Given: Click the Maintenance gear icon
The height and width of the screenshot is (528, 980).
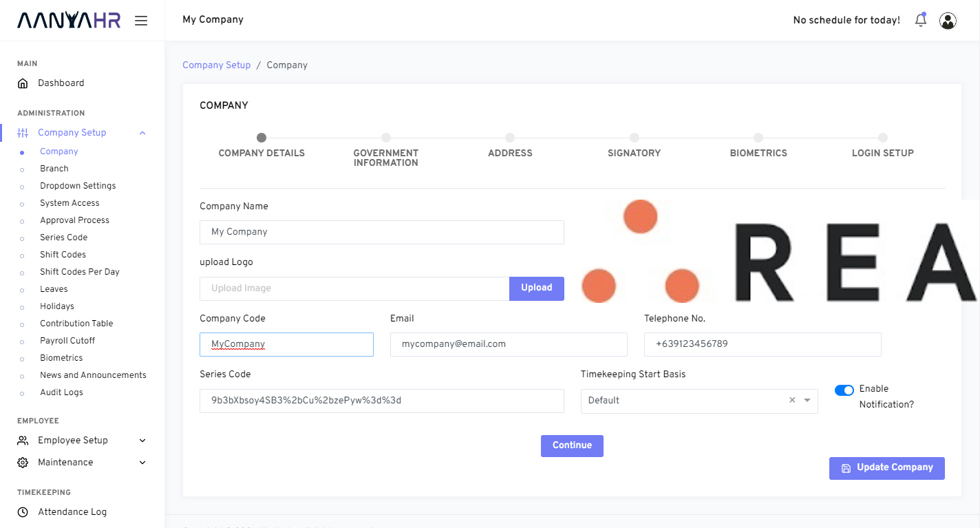Looking at the screenshot, I should pos(23,462).
